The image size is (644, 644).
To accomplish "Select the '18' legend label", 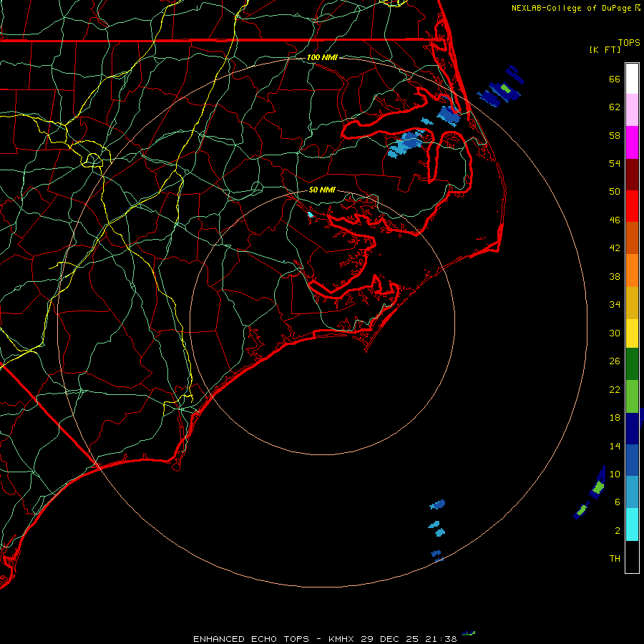I will [x=615, y=418].
